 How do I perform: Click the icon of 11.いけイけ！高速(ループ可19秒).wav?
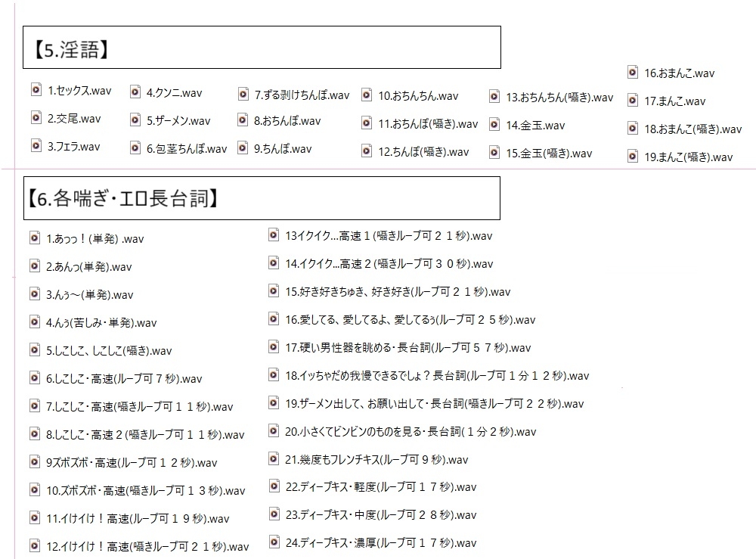point(35,518)
